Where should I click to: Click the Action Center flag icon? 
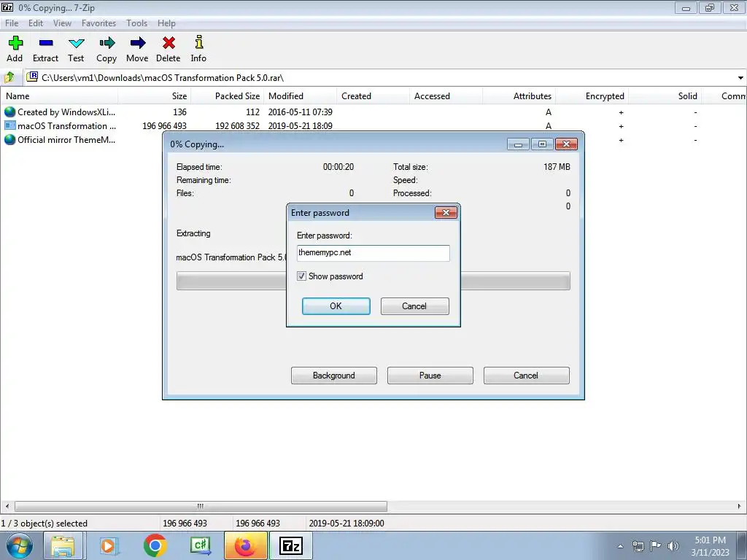(x=656, y=545)
